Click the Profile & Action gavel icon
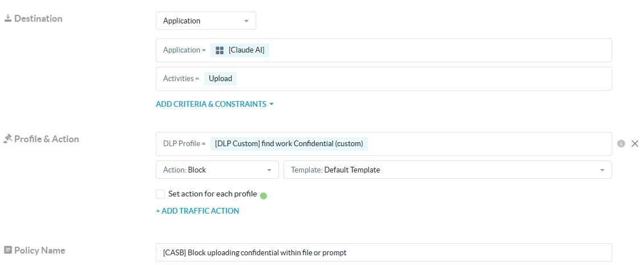Viewport: 644px width, 265px height. click(x=7, y=139)
